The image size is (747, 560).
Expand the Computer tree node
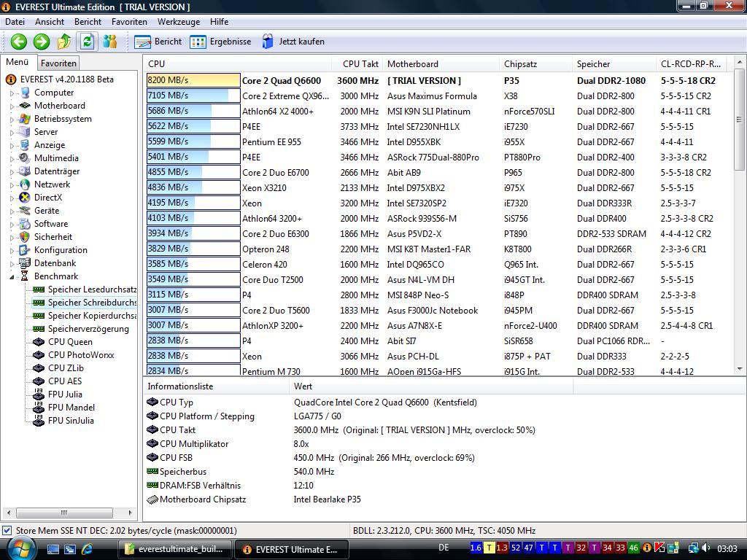(12, 93)
